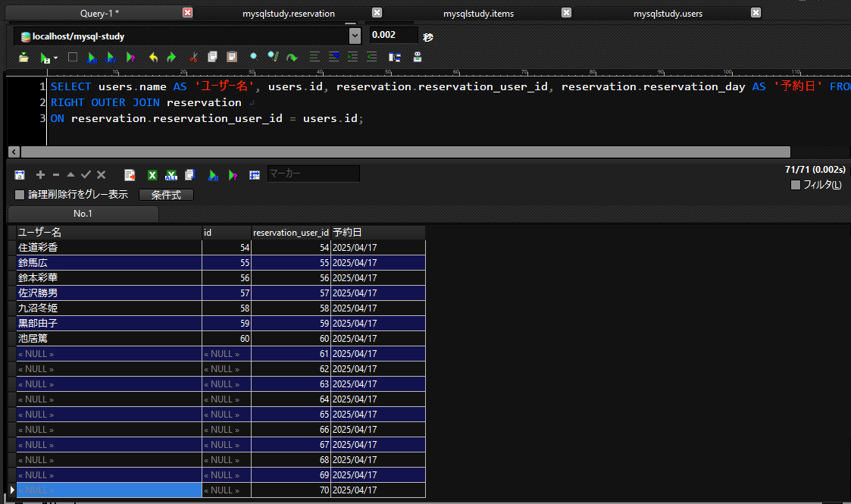
Task: Copy text using the toolbar copy icon
Action: (213, 57)
